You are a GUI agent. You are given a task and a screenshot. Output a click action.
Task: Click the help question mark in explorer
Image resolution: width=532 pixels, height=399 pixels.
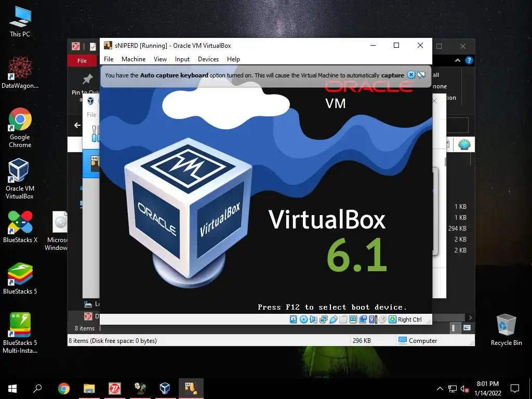(469, 60)
